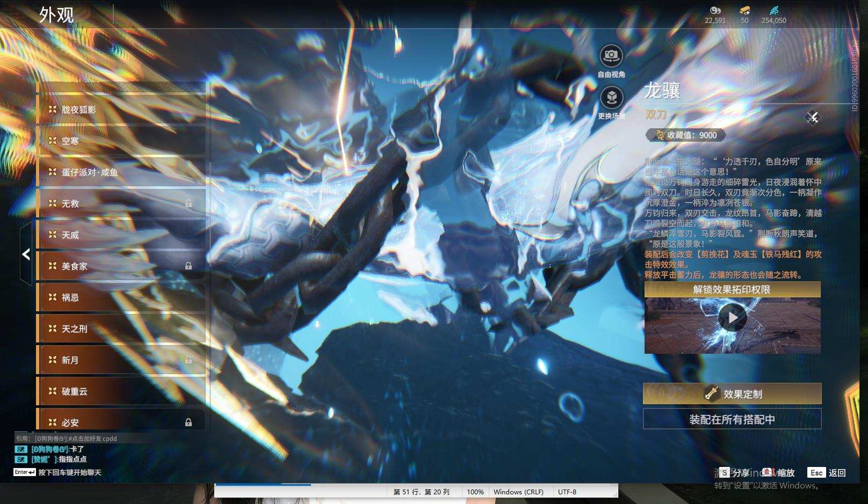The height and width of the screenshot is (504, 868).
Task: Select the 祸忌 skin
Action: point(121,297)
